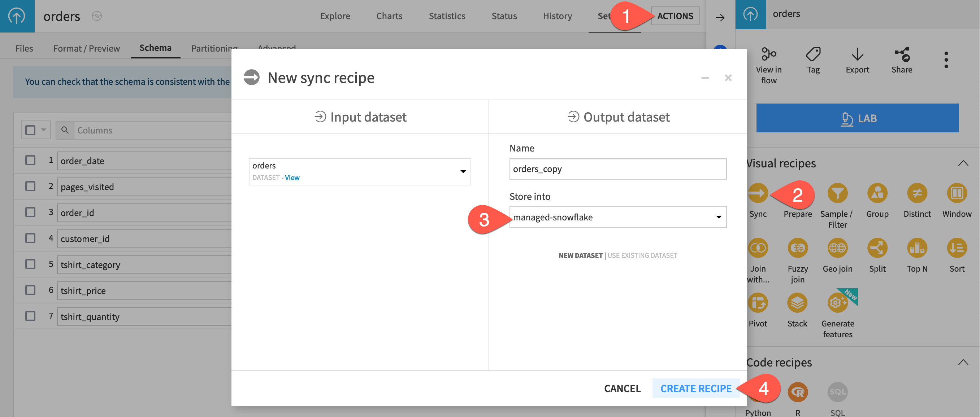Click the CANCEL button

tap(623, 388)
